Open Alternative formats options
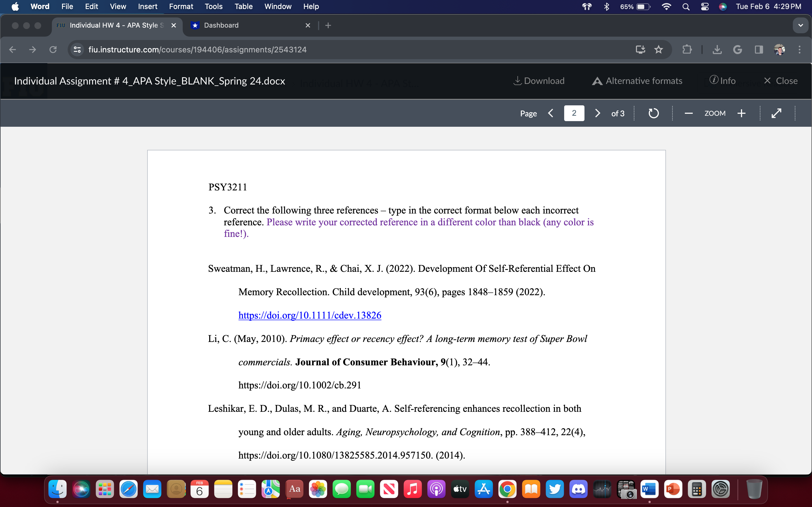 (637, 81)
